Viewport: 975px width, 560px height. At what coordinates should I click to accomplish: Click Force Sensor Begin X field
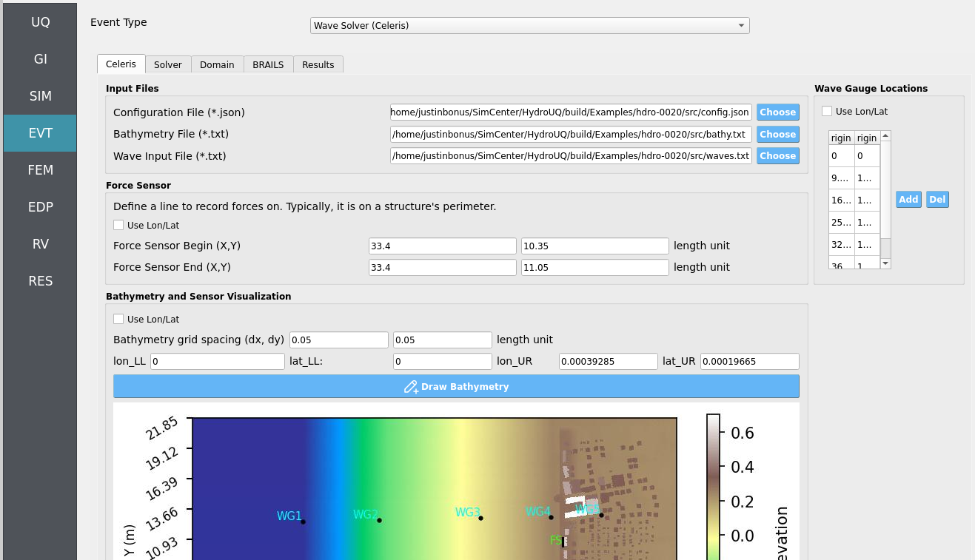442,246
